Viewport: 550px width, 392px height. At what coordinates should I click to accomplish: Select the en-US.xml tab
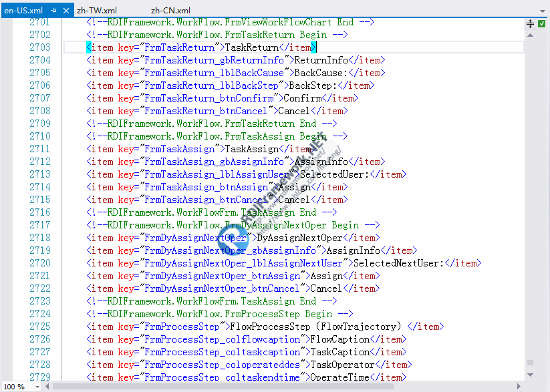coord(23,11)
